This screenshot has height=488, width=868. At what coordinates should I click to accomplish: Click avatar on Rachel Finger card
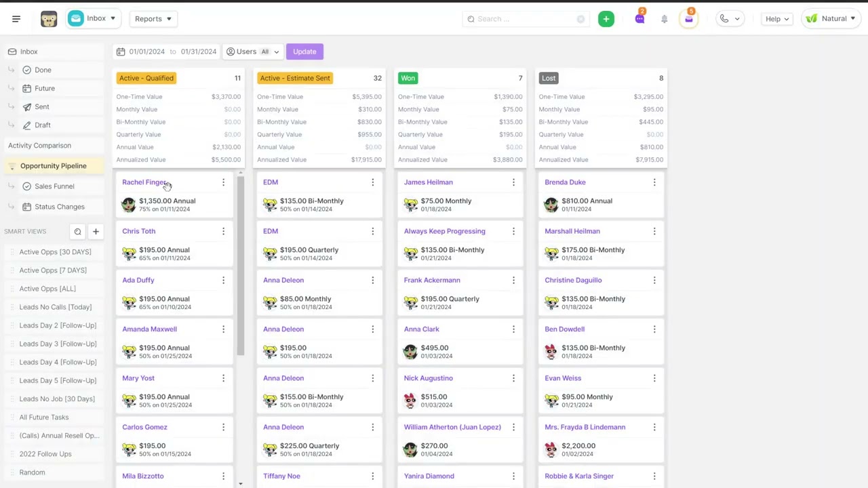[129, 205]
